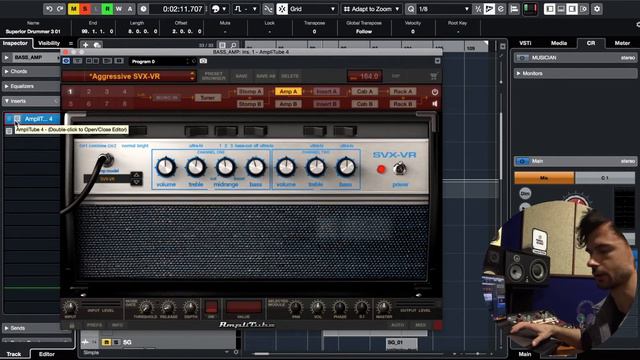Screen dimensions: 640x360
Task: Open the Media tab in right zone
Action: (x=559, y=43)
